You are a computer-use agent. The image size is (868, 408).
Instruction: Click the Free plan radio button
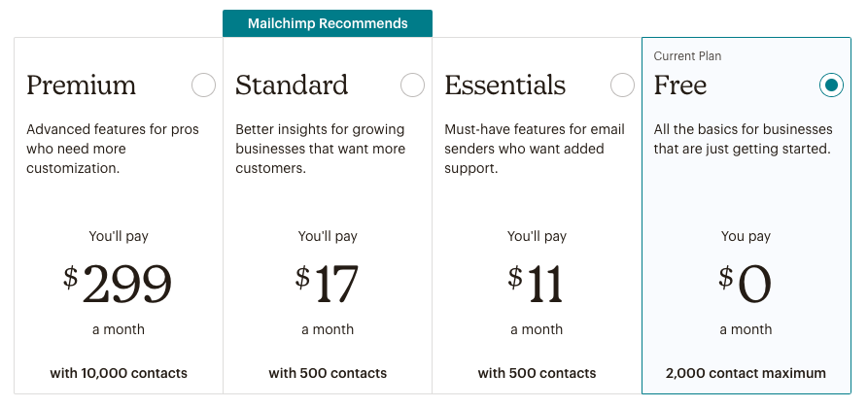click(831, 85)
